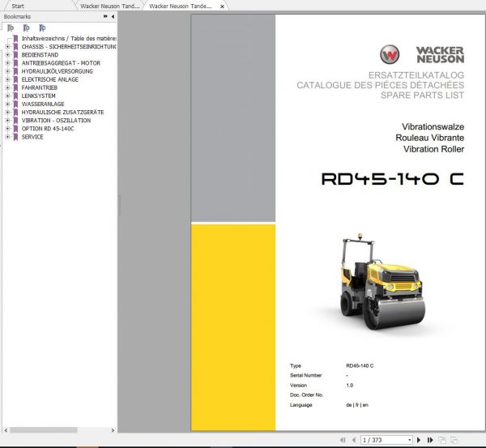Click the previous view icon beside navigation arrows
The image size is (486, 448).
442,440
